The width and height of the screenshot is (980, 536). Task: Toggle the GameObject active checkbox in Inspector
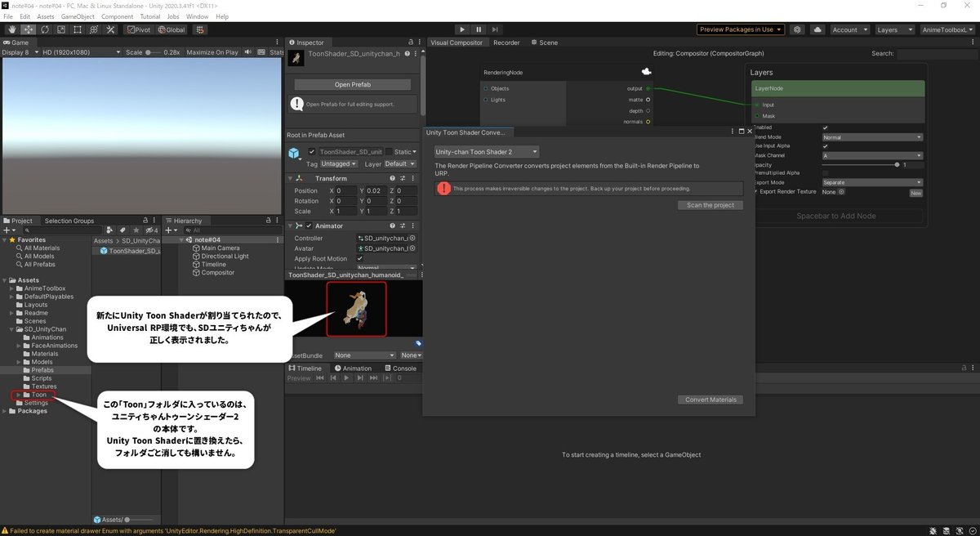[312, 151]
